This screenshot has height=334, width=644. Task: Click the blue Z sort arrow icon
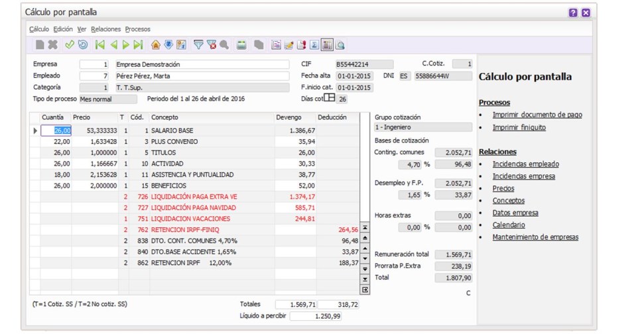point(168,44)
